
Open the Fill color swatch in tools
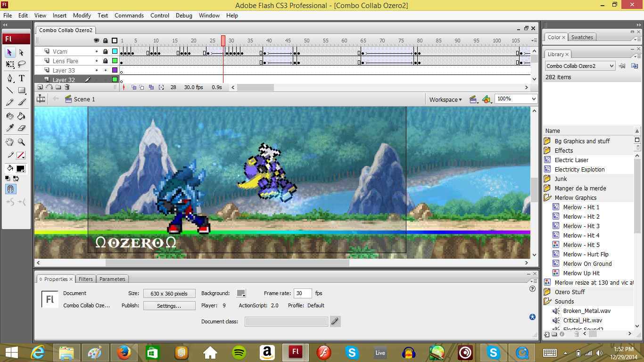21,169
